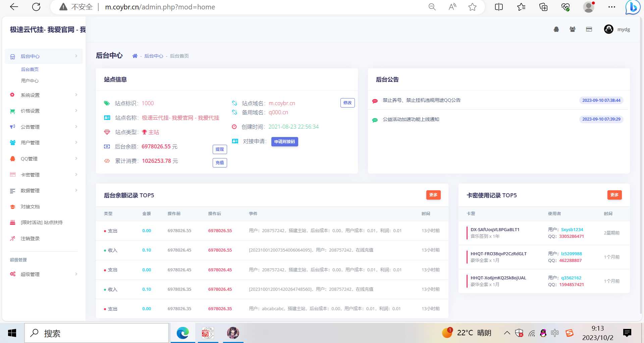Open the 数据管理 sidebar icon
The image size is (644, 343).
pos(12,191)
